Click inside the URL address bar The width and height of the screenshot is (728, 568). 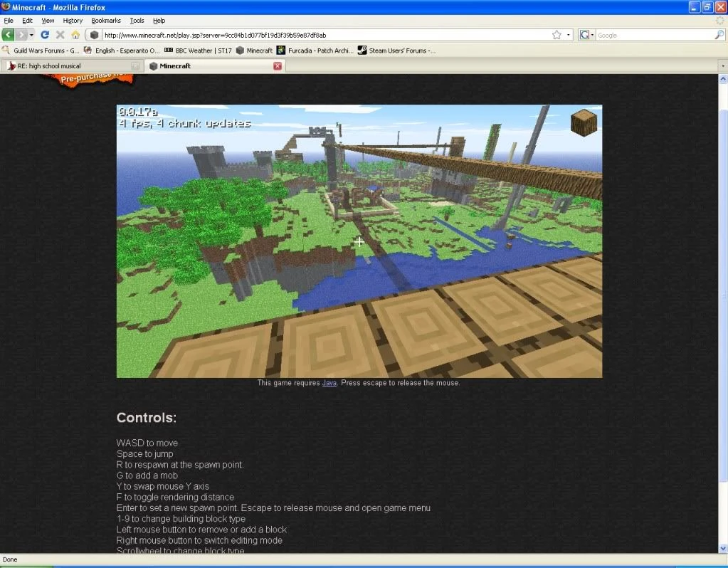325,36
